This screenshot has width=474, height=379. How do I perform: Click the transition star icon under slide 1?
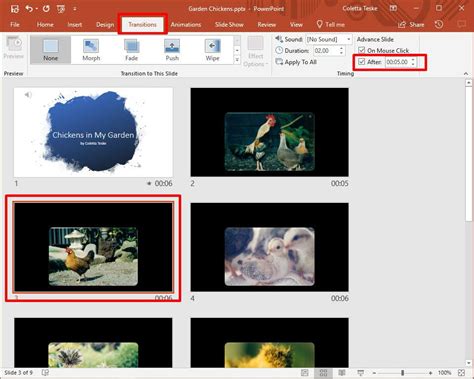click(x=149, y=183)
